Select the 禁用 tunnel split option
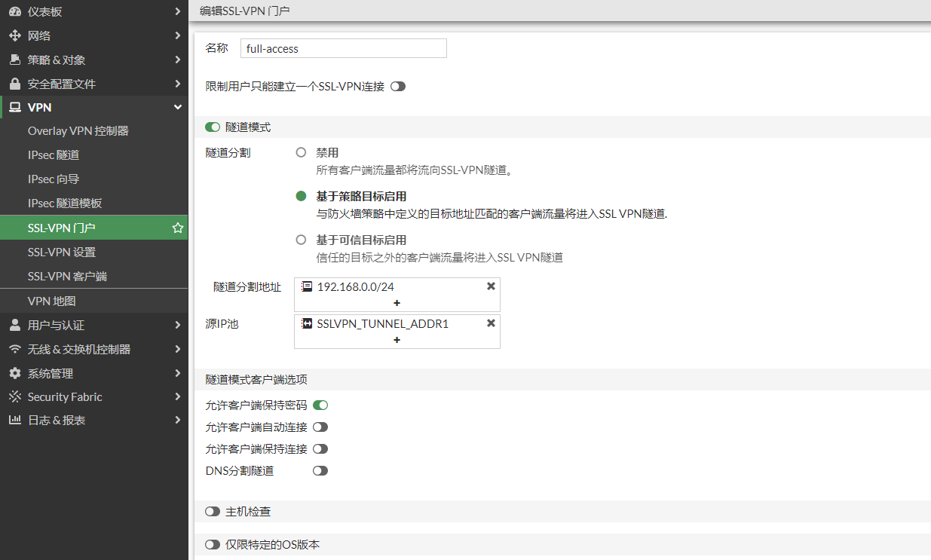This screenshot has height=560, width=931. [300, 151]
